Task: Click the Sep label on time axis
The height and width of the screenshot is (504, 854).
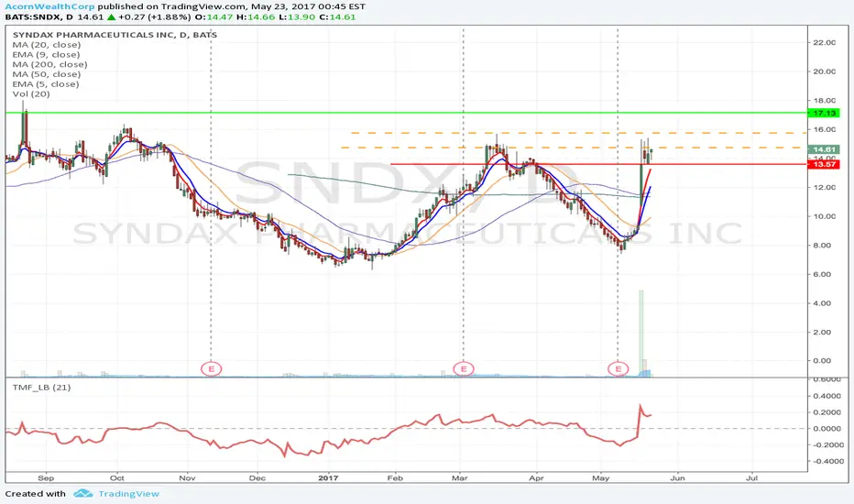Action: coord(46,477)
